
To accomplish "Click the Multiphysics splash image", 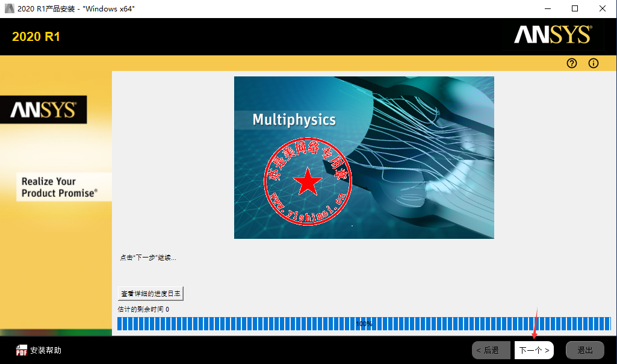I will (x=364, y=157).
